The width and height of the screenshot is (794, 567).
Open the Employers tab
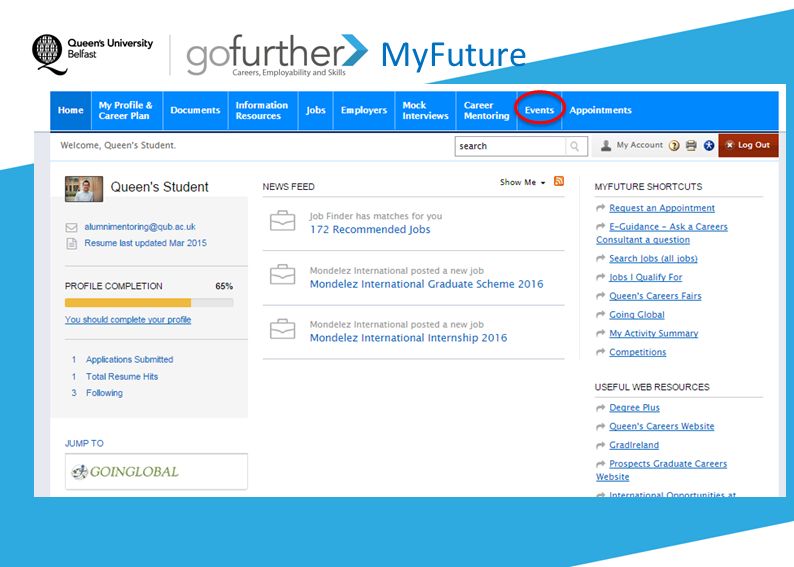click(x=364, y=110)
